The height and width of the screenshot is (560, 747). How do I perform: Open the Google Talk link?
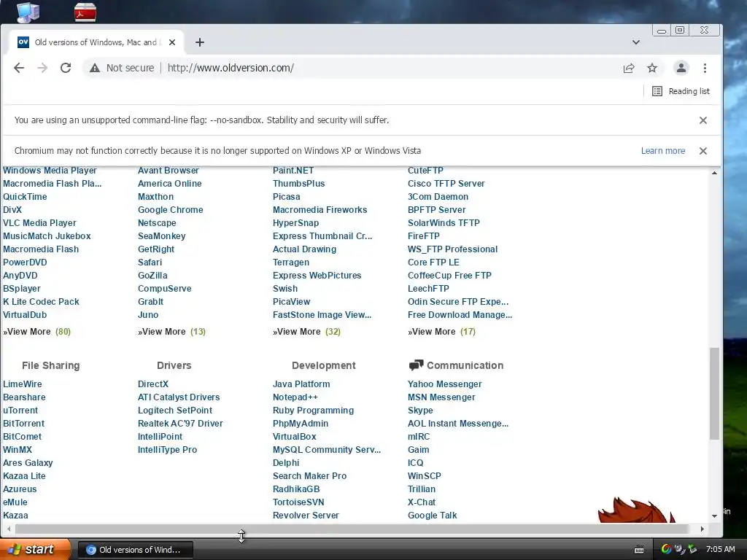432,516
